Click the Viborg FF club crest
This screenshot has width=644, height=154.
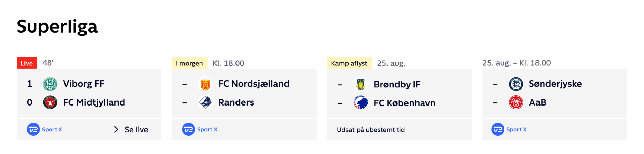(x=50, y=84)
